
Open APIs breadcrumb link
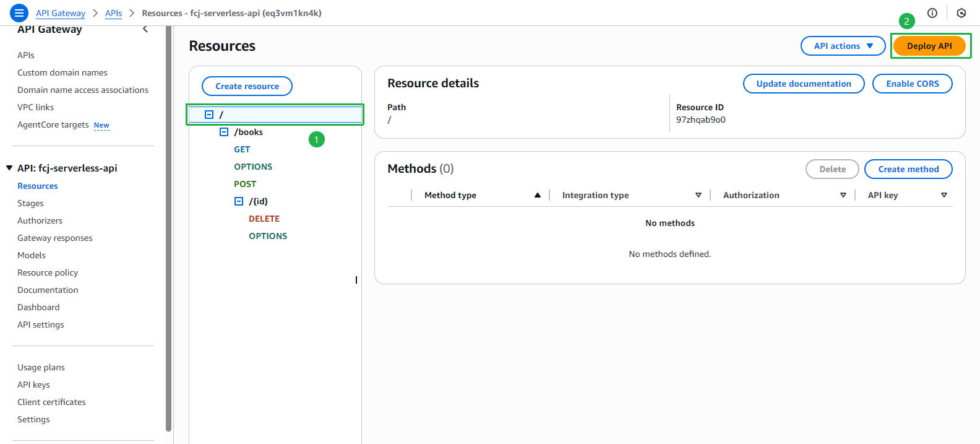[114, 13]
